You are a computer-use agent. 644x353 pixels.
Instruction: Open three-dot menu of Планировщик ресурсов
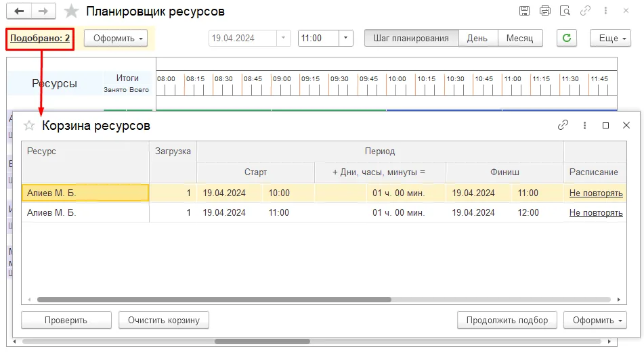coord(605,11)
